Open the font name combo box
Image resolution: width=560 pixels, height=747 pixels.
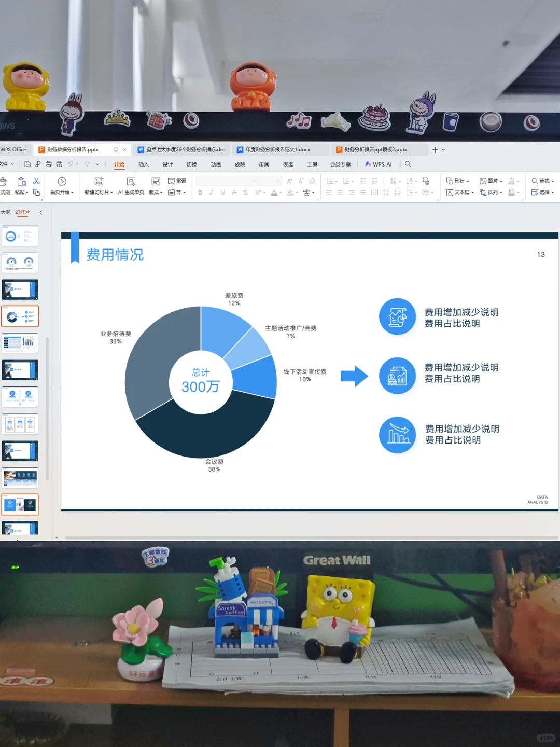tap(226, 181)
